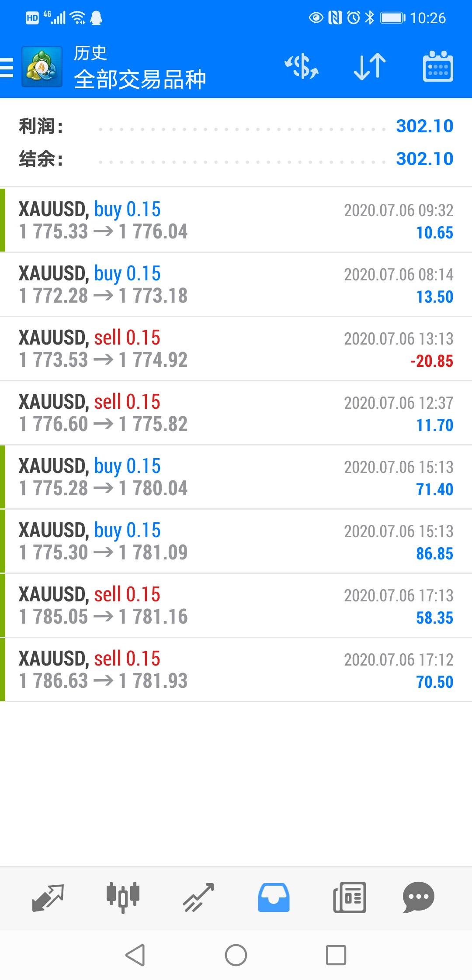
Task: Open the buy trade closed at 1 780.04
Action: 236,477
